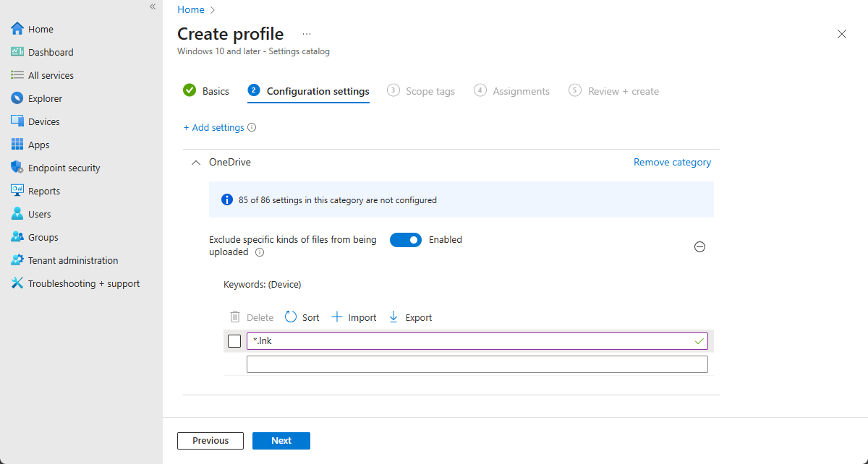The height and width of the screenshot is (464, 868).
Task: Click the Next button
Action: [x=281, y=441]
